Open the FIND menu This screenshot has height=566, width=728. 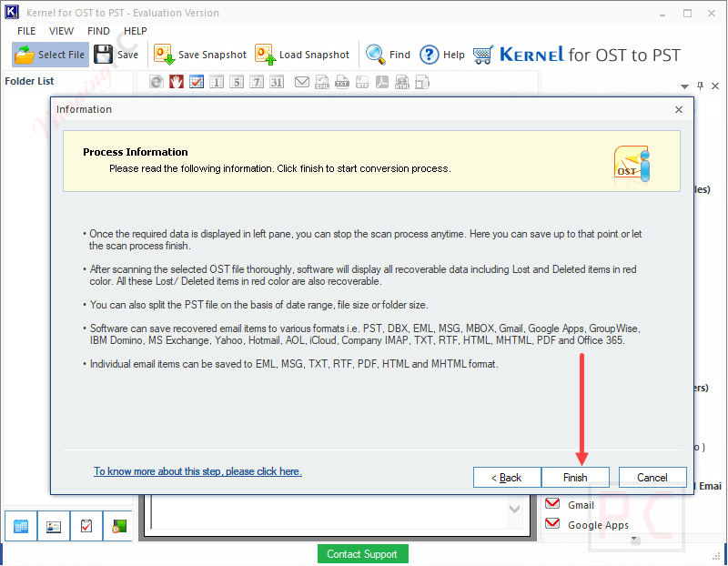(x=98, y=31)
